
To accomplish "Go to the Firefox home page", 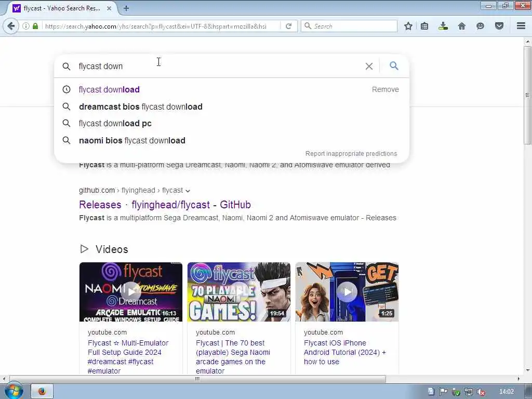I will click(x=462, y=26).
